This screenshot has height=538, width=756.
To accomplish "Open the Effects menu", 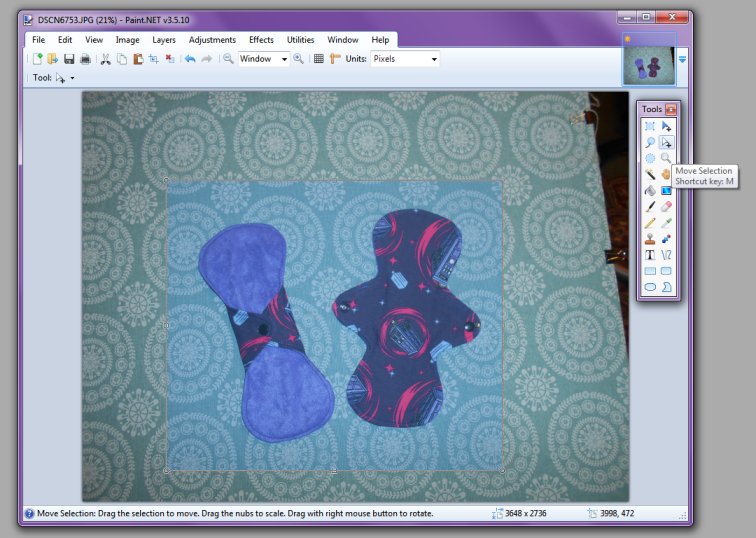I will point(261,39).
